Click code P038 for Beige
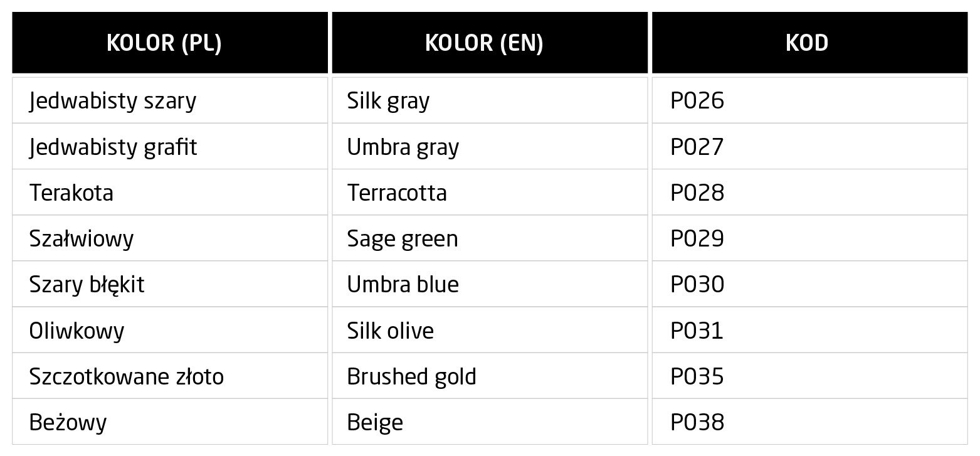980x456 pixels. click(697, 422)
